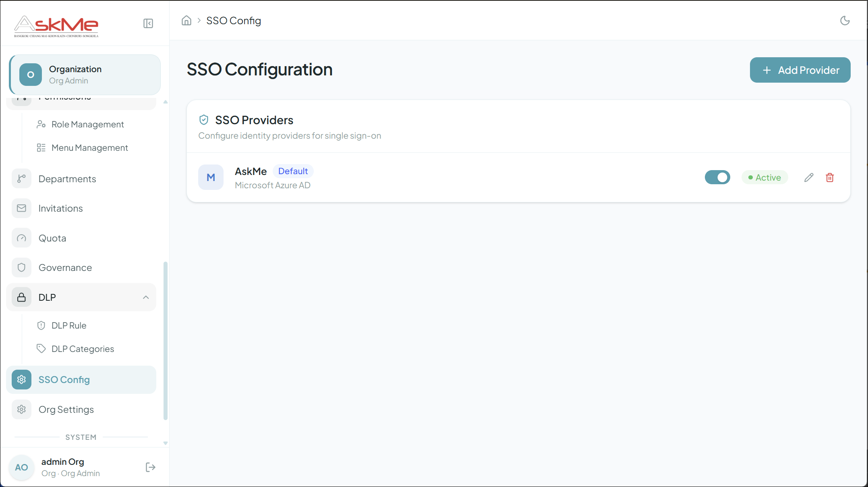
Task: Select SSO Config in sidebar
Action: tap(81, 379)
